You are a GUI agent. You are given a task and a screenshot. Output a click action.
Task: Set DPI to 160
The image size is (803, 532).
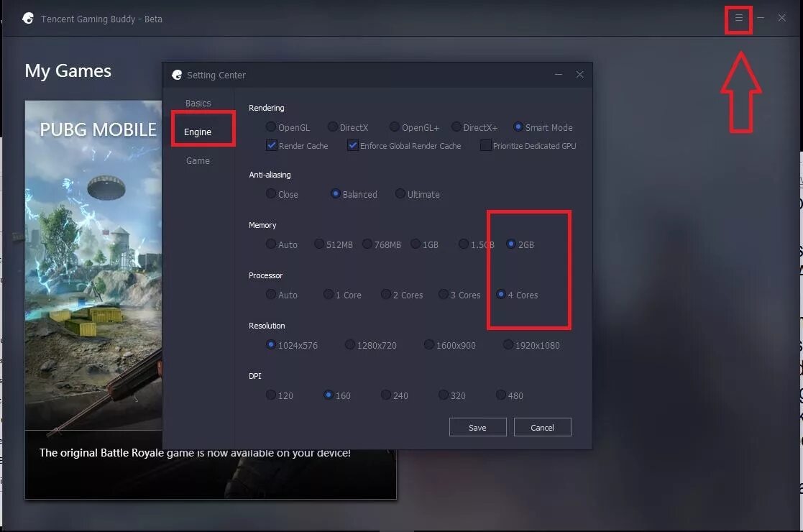329,395
